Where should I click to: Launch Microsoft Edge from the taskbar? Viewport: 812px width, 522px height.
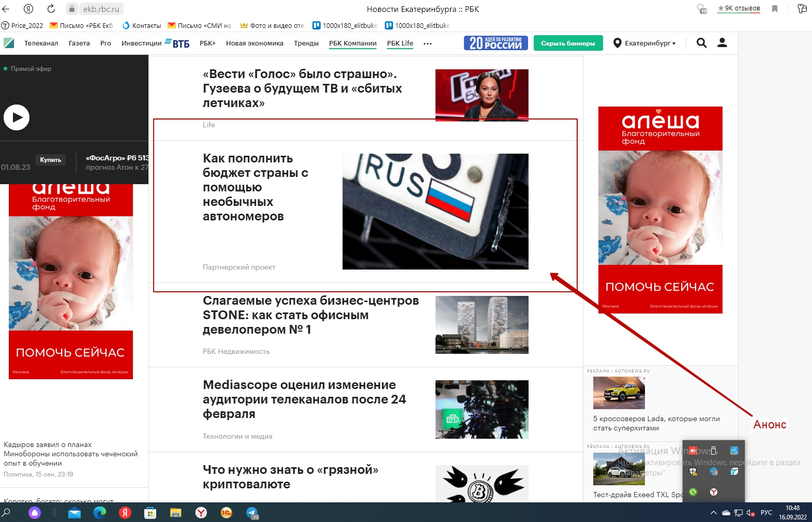[x=99, y=513]
